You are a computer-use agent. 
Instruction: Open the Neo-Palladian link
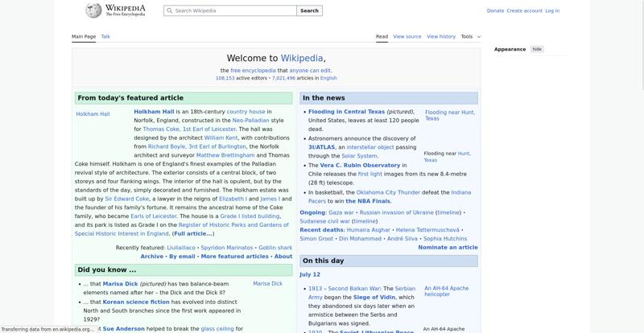point(250,121)
